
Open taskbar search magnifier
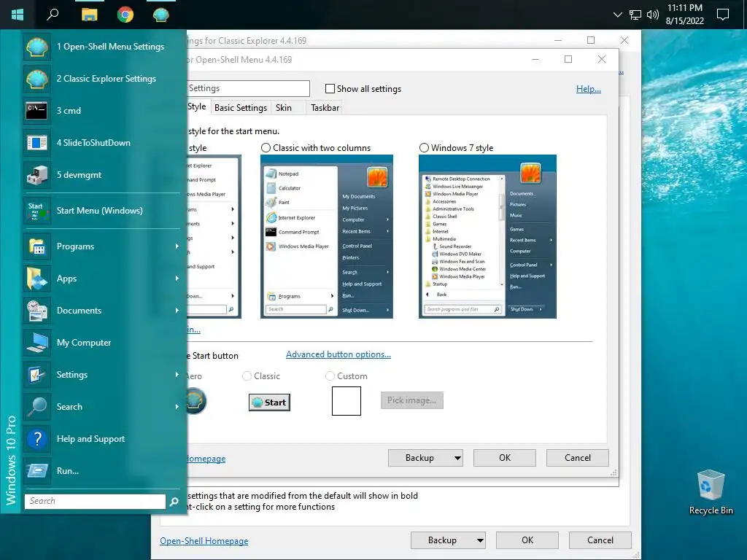coord(53,15)
